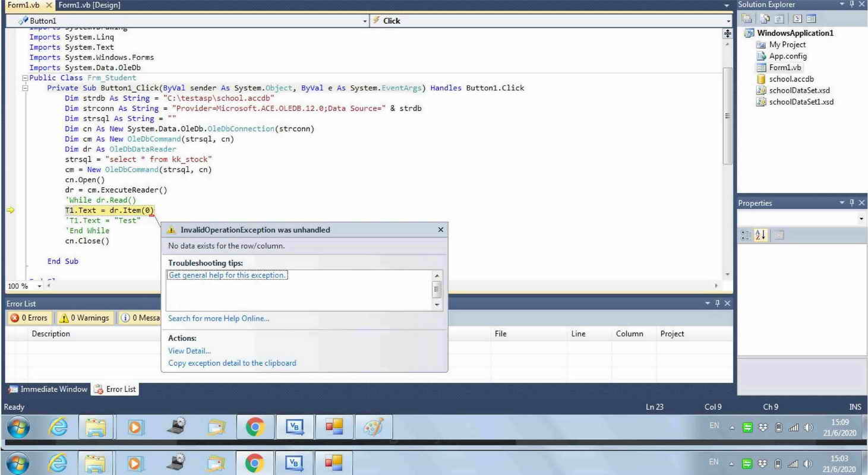This screenshot has width=868, height=475.
Task: Pin the Properties panel
Action: tap(853, 203)
